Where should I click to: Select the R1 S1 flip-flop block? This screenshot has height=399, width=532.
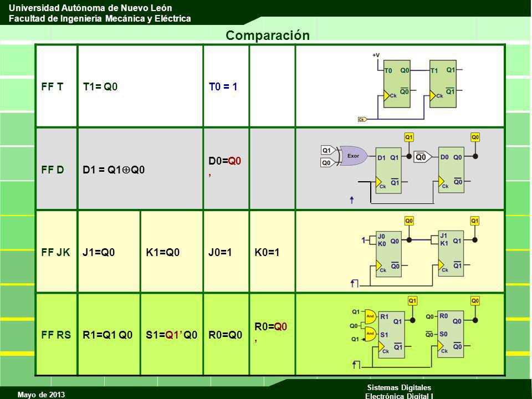click(392, 335)
